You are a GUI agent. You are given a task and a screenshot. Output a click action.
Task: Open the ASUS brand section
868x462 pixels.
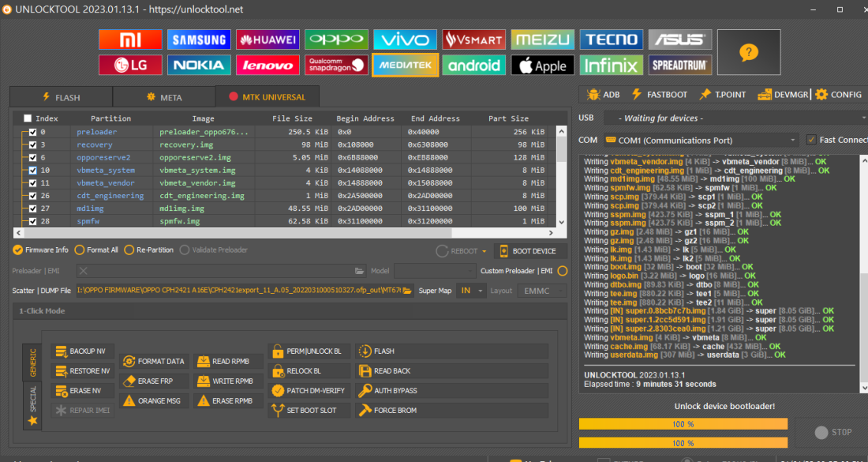point(679,39)
